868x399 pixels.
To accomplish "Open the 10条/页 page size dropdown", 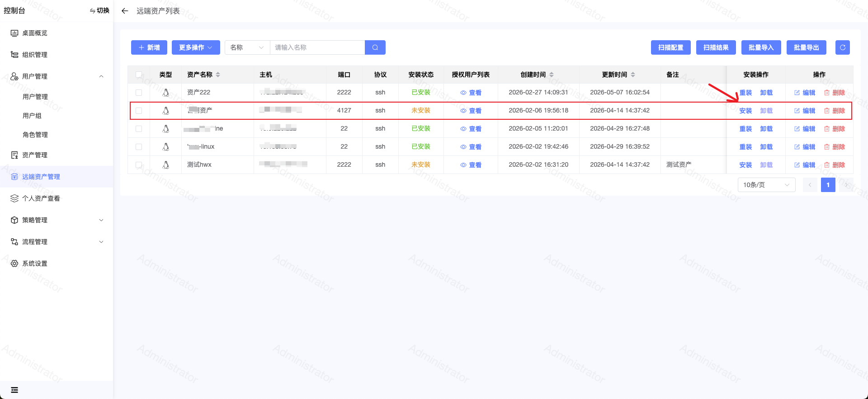I will (x=766, y=185).
